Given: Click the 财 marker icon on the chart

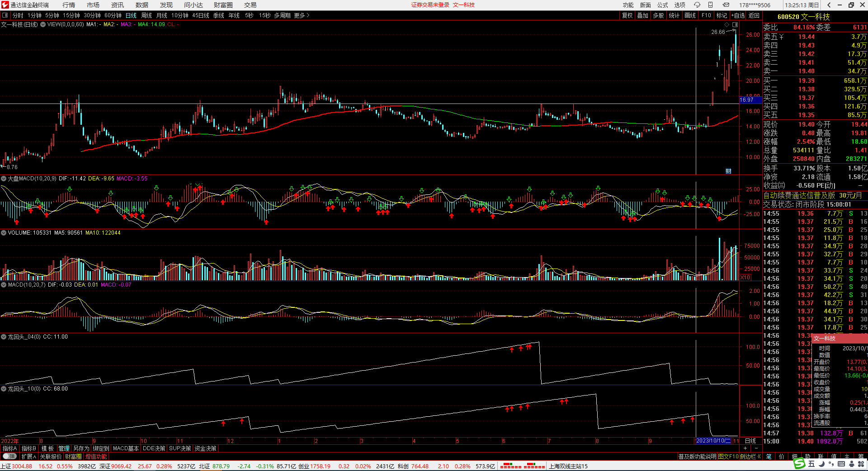Looking at the screenshot, I should point(728,171).
